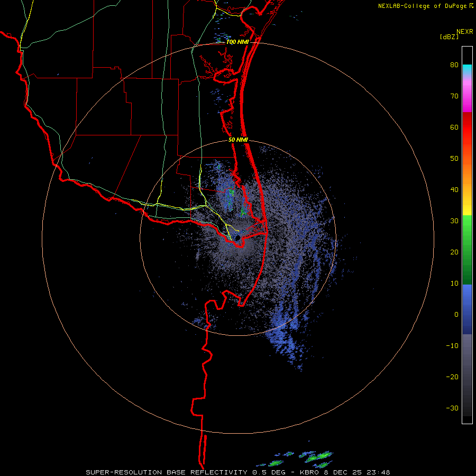The width and height of the screenshot is (476, 476).
Task: Click the 100 NMI range ring label
Action: (237, 42)
